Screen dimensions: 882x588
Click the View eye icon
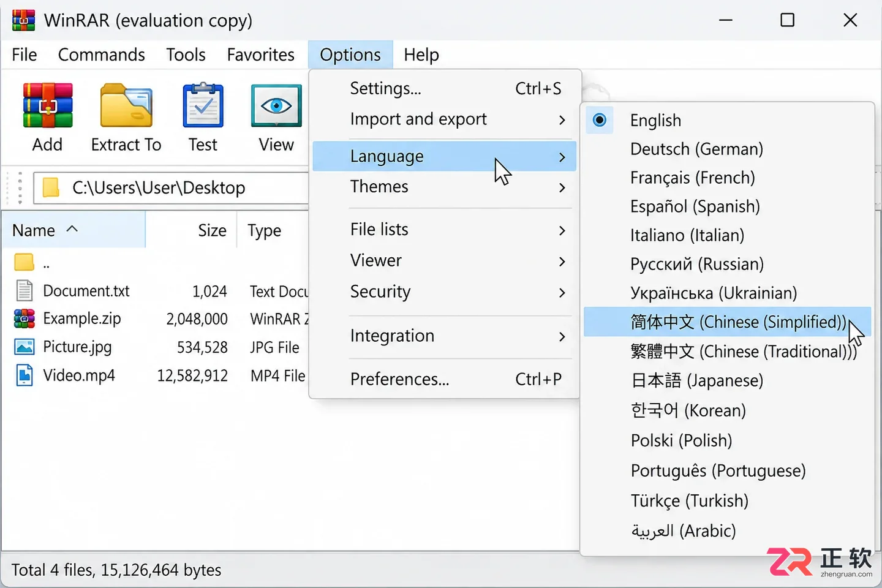pyautogui.click(x=276, y=105)
